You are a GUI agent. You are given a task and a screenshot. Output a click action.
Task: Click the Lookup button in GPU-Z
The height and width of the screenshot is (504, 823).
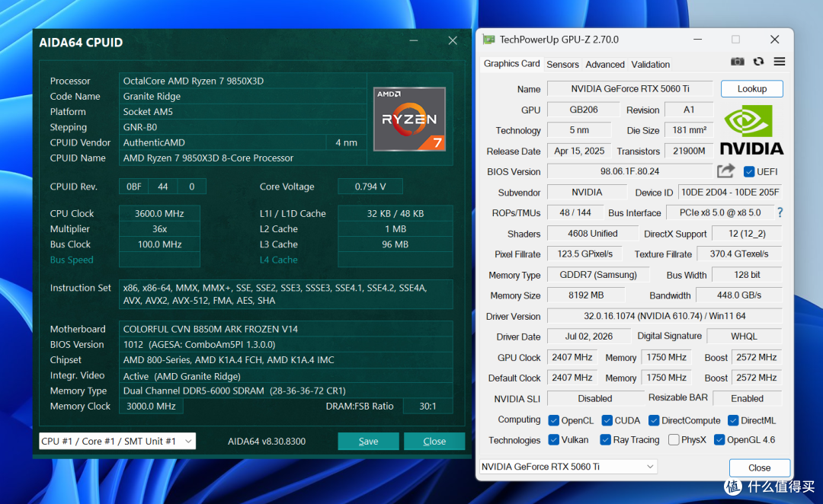pyautogui.click(x=751, y=88)
